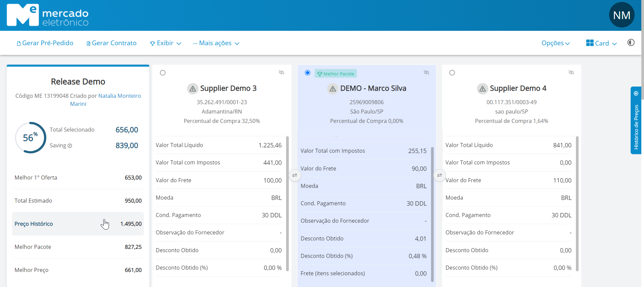Image resolution: width=644 pixels, height=287 pixels.
Task: Hide the Supplier Demo 3 card
Action: coord(281,72)
